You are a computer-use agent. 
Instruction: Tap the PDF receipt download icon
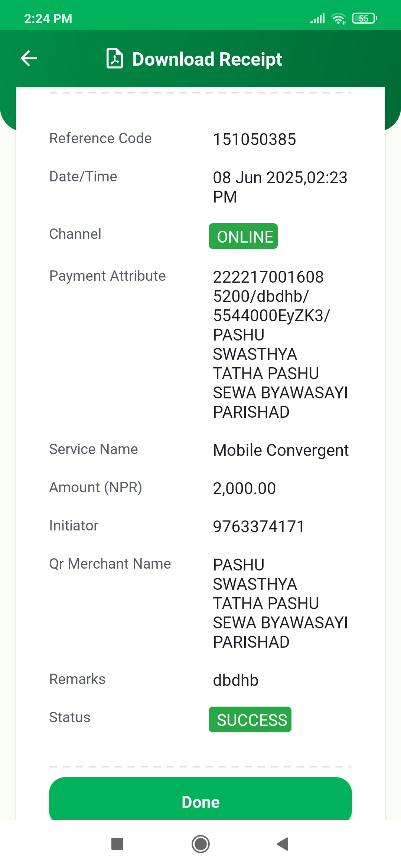115,58
